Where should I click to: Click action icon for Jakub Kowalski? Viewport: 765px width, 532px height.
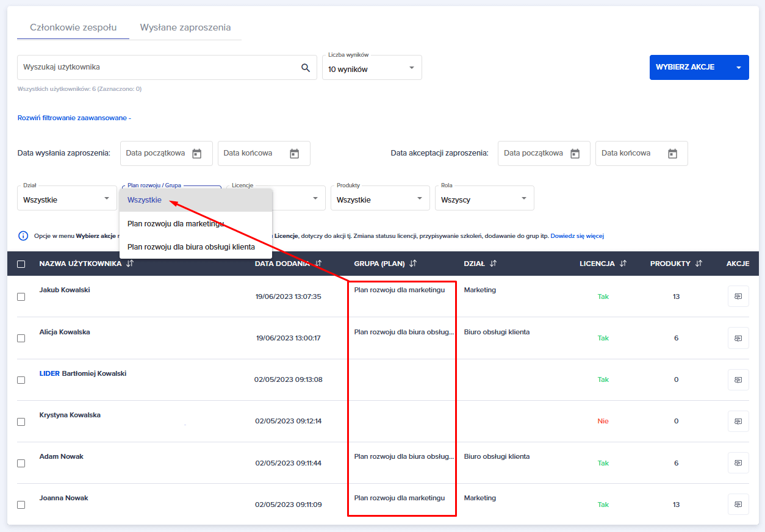[738, 297]
